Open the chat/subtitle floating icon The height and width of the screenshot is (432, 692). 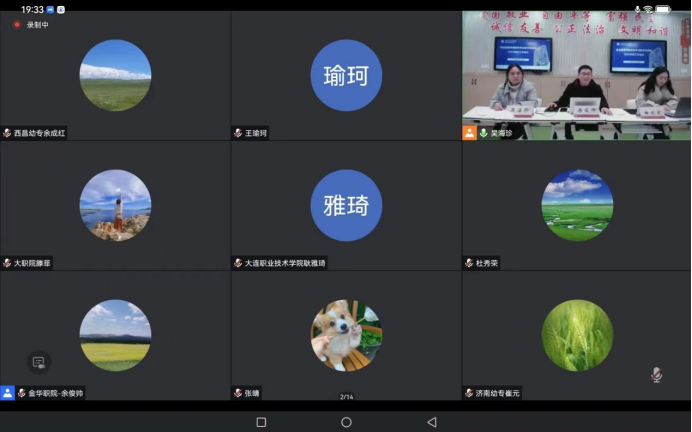(x=39, y=362)
